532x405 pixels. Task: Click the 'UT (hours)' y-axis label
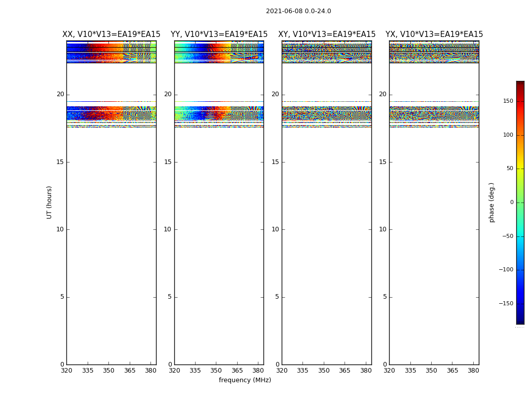click(49, 202)
